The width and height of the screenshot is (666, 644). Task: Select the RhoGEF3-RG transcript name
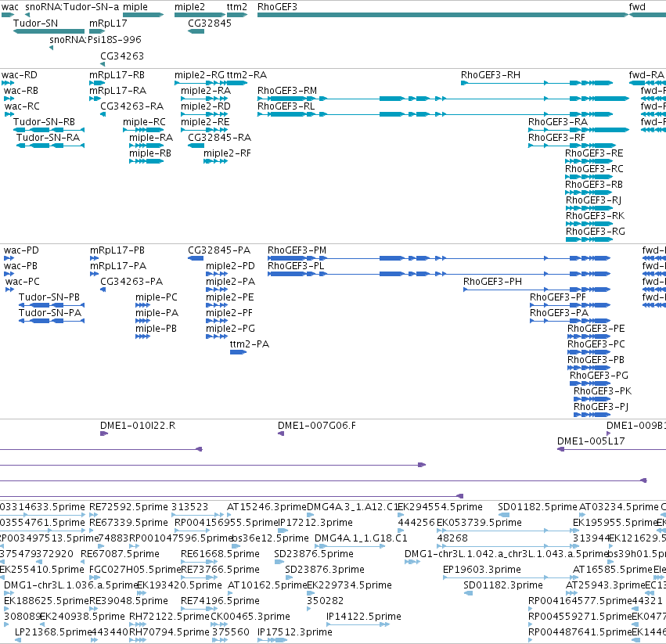point(595,232)
